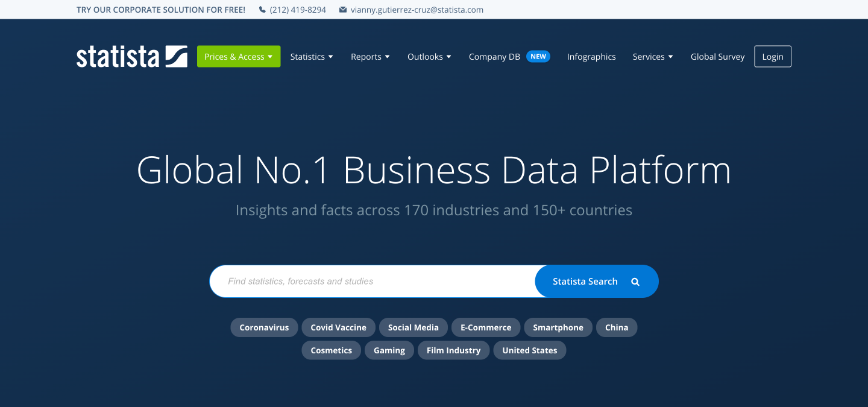Select the Coronavirus topic tag
Image resolution: width=868 pixels, height=407 pixels.
pos(264,327)
